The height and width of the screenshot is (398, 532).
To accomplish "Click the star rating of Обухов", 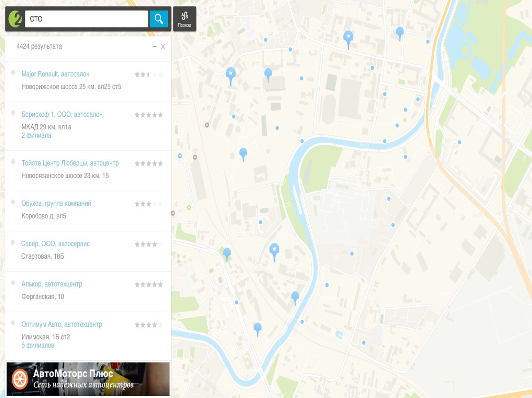I will pyautogui.click(x=148, y=204).
